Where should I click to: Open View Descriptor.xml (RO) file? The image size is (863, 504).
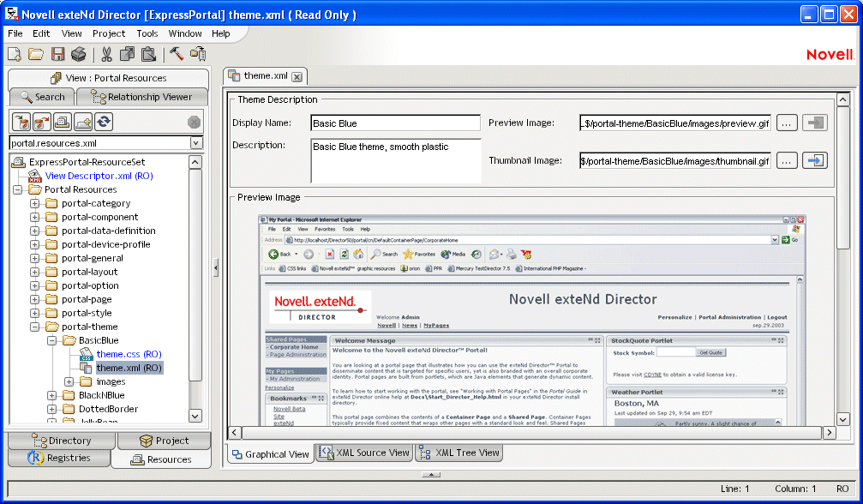click(x=99, y=176)
